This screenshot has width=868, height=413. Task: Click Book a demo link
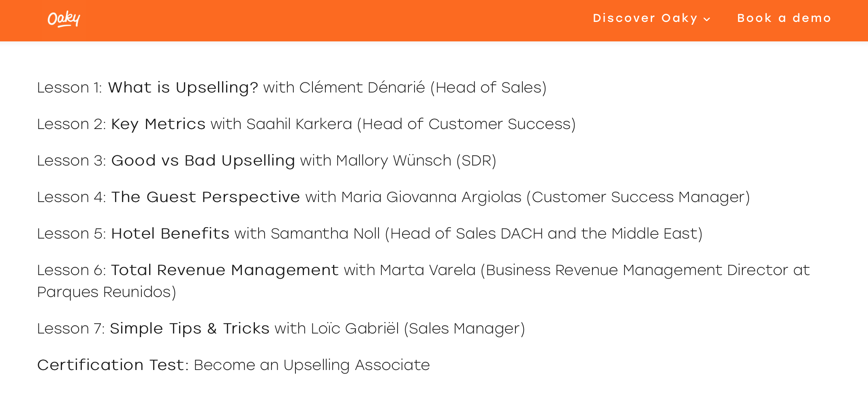[x=784, y=18]
